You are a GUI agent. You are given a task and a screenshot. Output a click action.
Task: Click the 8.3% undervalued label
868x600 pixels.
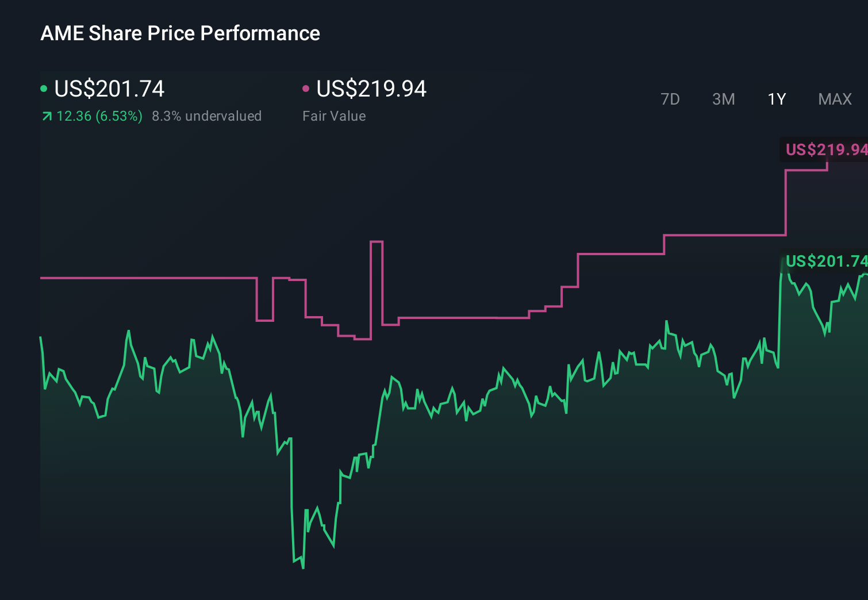pyautogui.click(x=207, y=116)
